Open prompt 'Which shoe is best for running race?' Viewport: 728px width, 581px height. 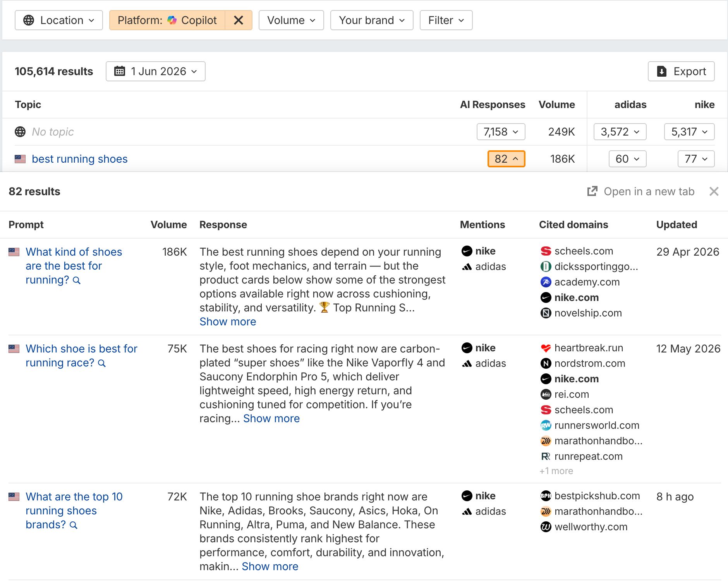[81, 356]
